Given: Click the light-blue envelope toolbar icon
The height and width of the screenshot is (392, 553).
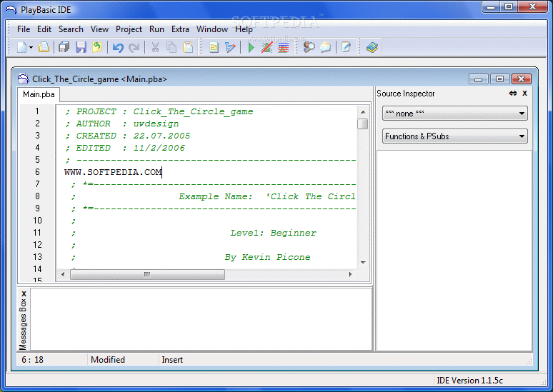Looking at the screenshot, I should (326, 47).
